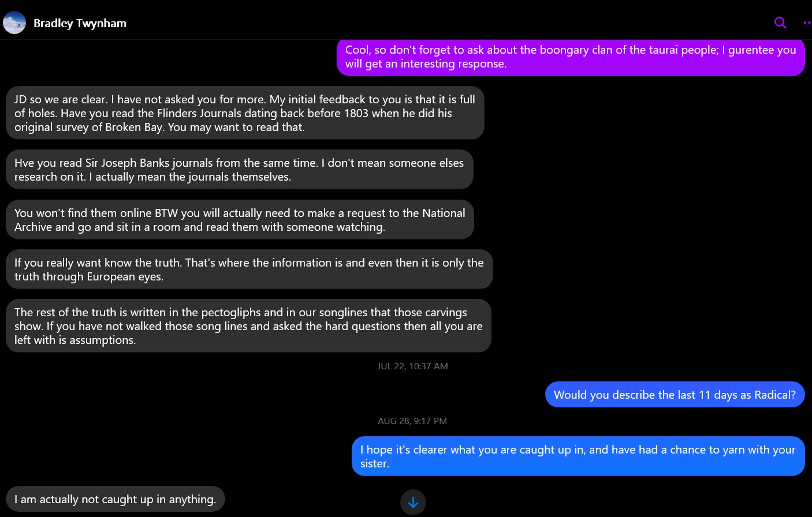
Task: Select the message starting 'JD so we are clear'
Action: [x=244, y=113]
